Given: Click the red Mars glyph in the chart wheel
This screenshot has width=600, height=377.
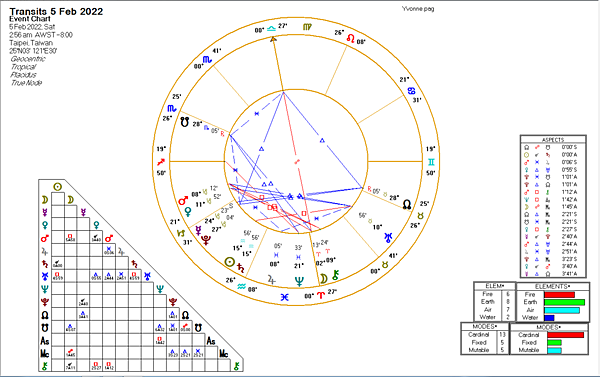Looking at the screenshot, I should coord(183,201).
